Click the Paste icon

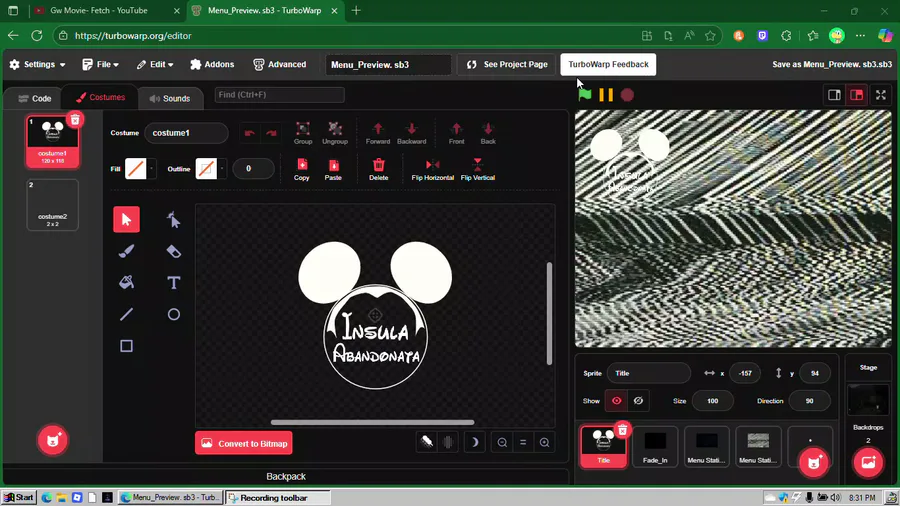pos(333,169)
